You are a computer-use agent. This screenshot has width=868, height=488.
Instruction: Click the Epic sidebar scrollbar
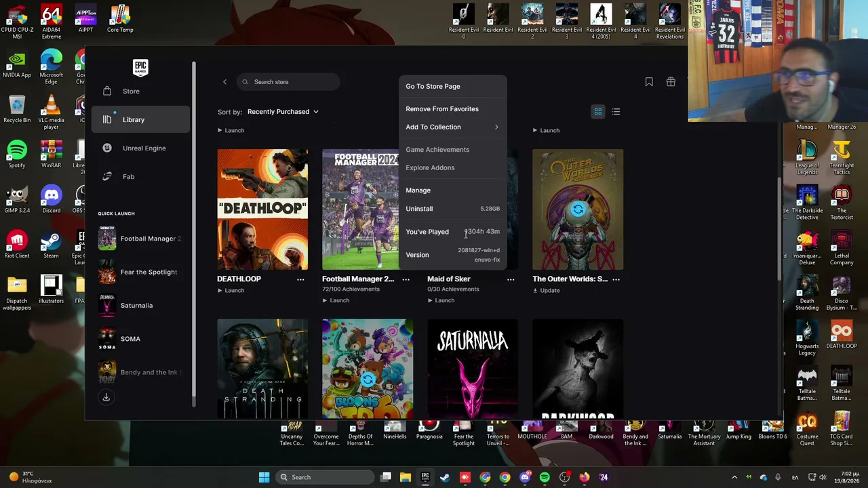tap(194, 234)
